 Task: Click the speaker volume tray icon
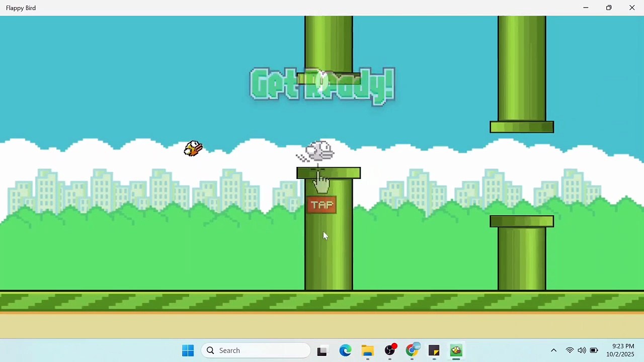click(x=582, y=350)
